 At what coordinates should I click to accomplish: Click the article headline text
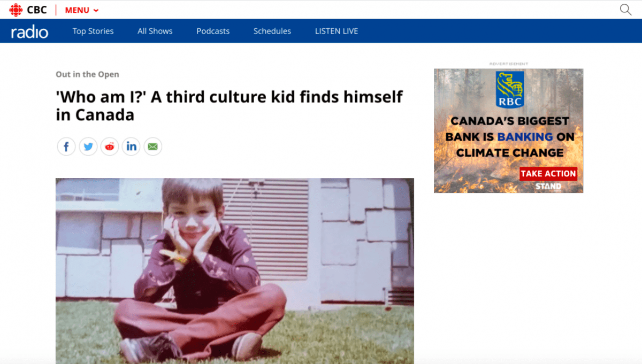click(230, 106)
